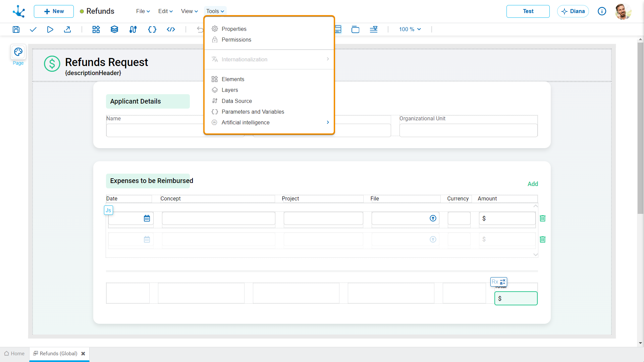Open the Data Source toolbar icon

[x=133, y=29]
